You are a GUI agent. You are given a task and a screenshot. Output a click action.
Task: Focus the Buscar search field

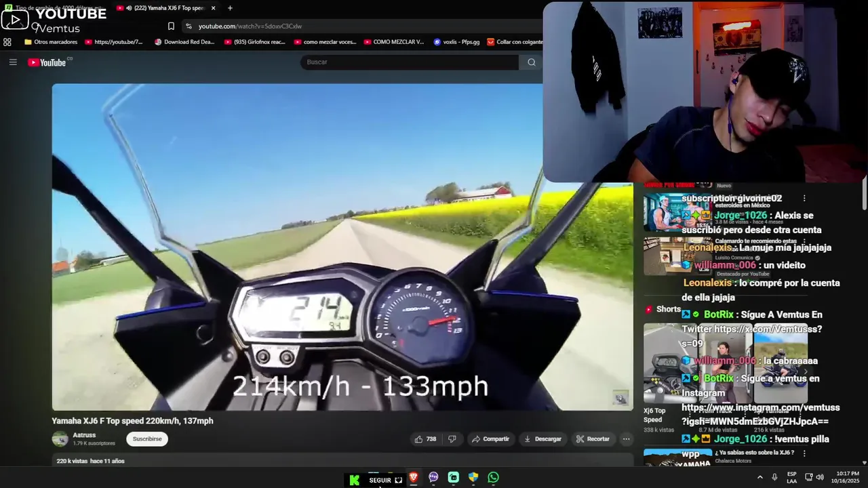(410, 62)
